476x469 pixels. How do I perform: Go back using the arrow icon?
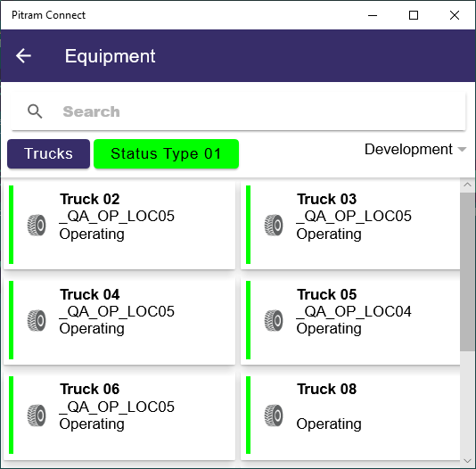(x=23, y=56)
